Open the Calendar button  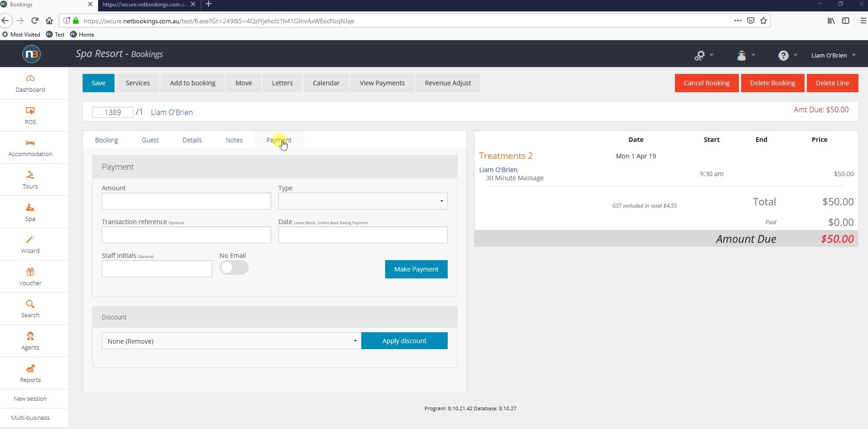326,83
